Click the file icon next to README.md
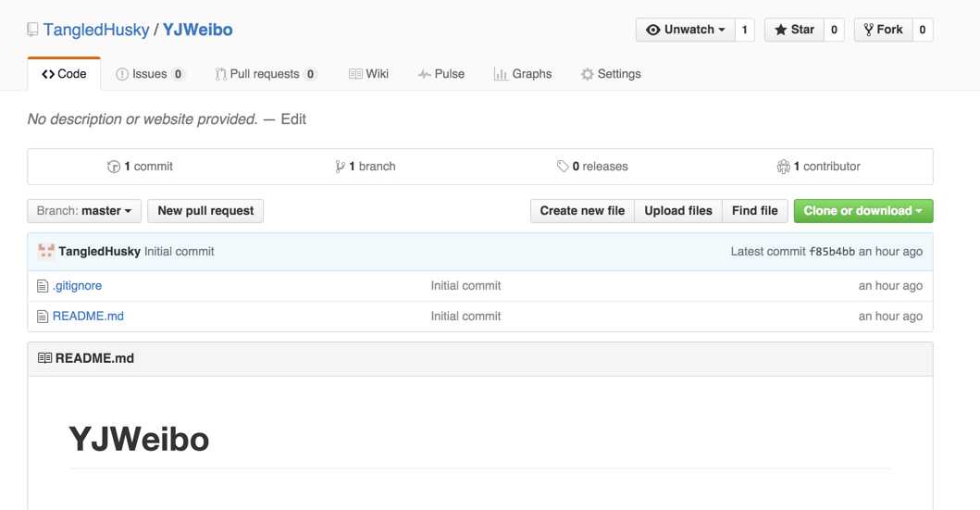 point(43,317)
